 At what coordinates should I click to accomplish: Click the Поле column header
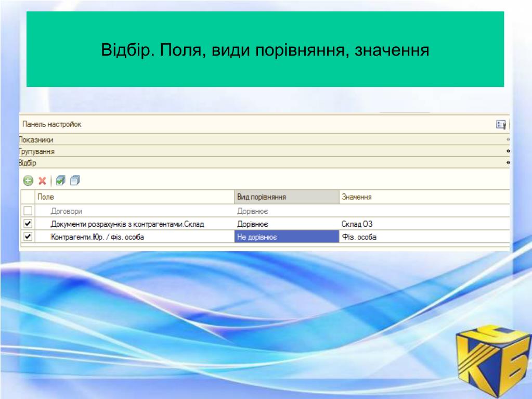click(x=135, y=197)
